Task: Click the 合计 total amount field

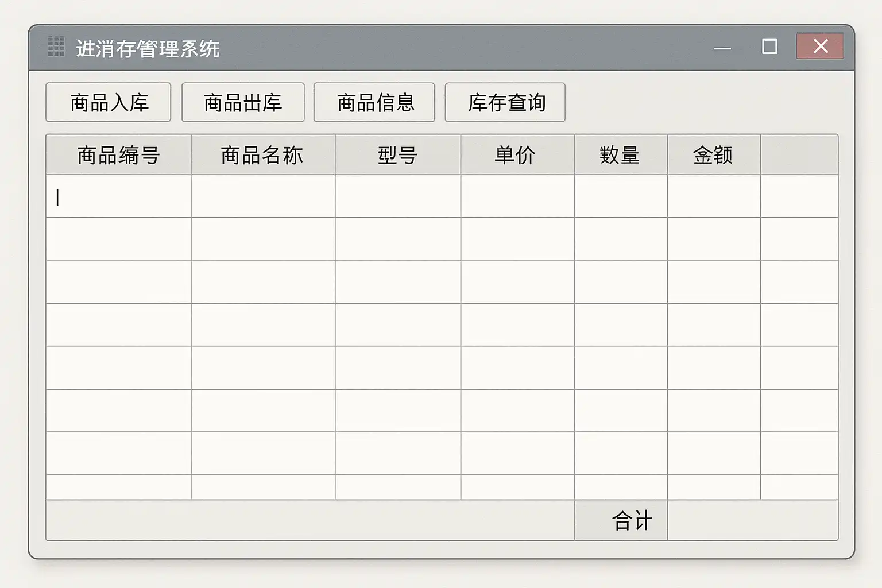Action: coord(752,521)
